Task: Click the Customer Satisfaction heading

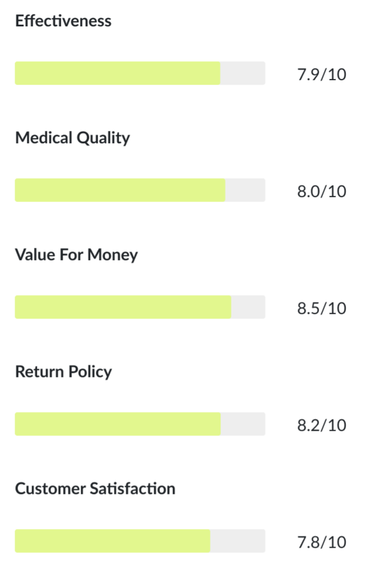Action: 95,489
